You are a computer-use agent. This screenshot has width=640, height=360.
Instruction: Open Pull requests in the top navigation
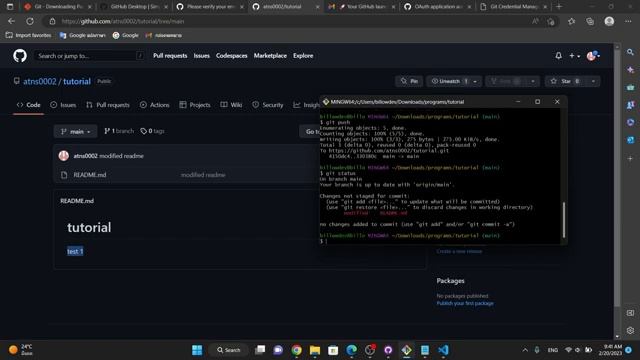[170, 56]
